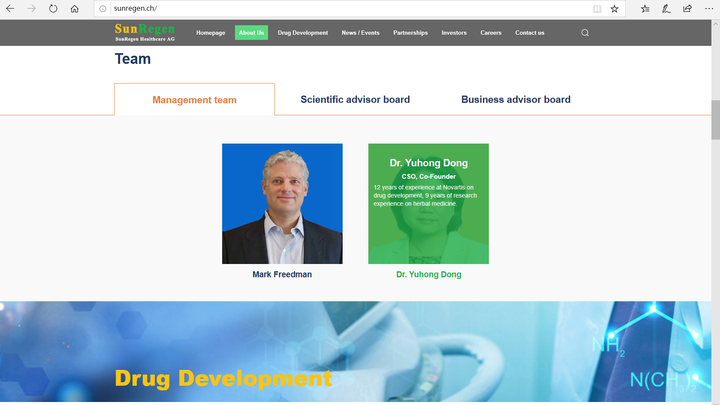720x405 pixels.
Task: Open the Partnerships nav link
Action: tap(410, 33)
